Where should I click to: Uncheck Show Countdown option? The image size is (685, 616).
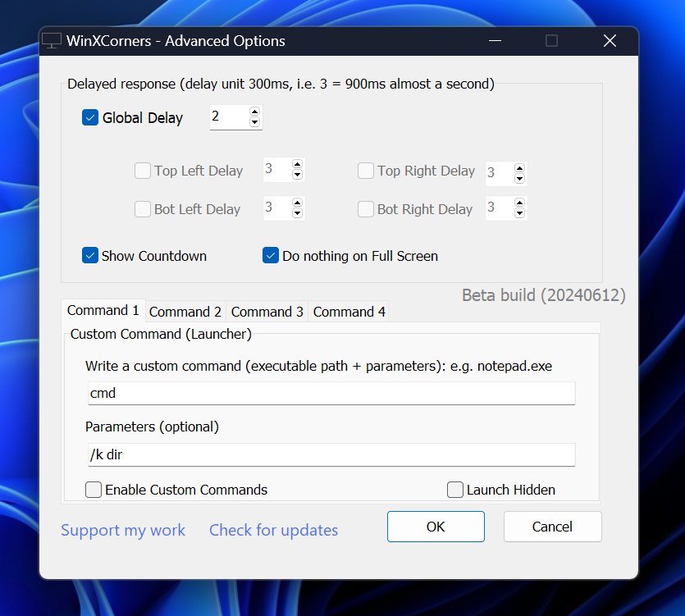90,256
